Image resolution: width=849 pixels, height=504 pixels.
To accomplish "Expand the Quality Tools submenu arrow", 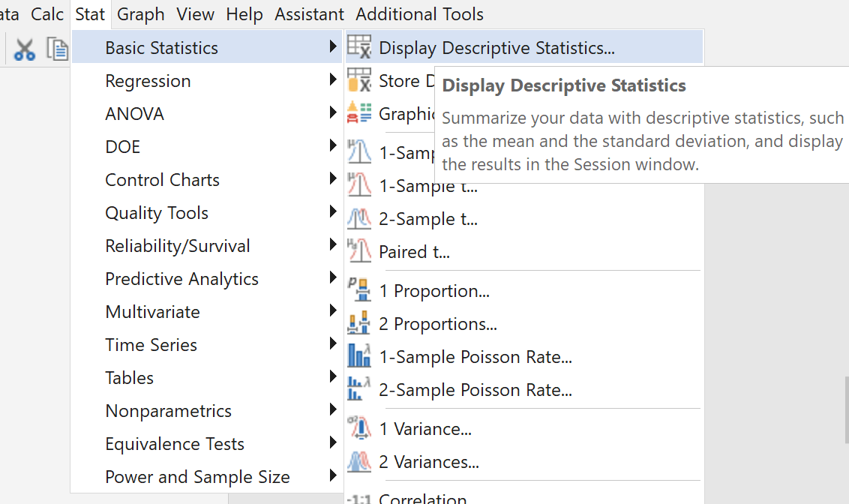I will [x=333, y=211].
